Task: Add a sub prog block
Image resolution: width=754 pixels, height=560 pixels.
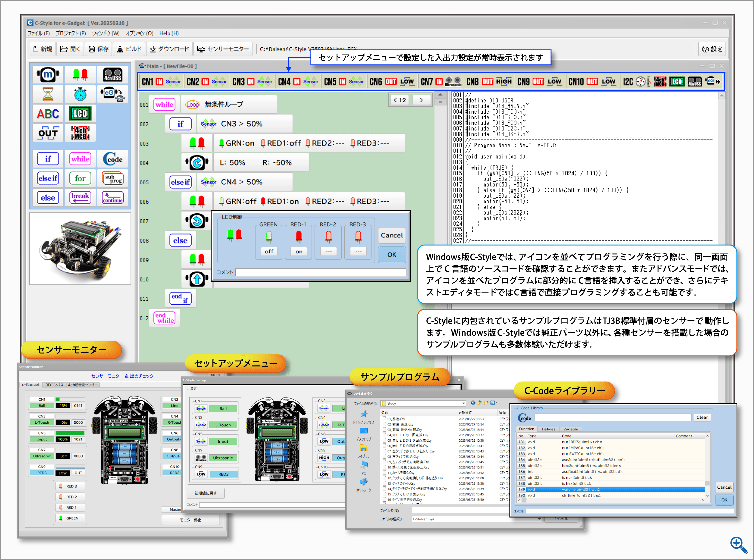Action: 113,178
